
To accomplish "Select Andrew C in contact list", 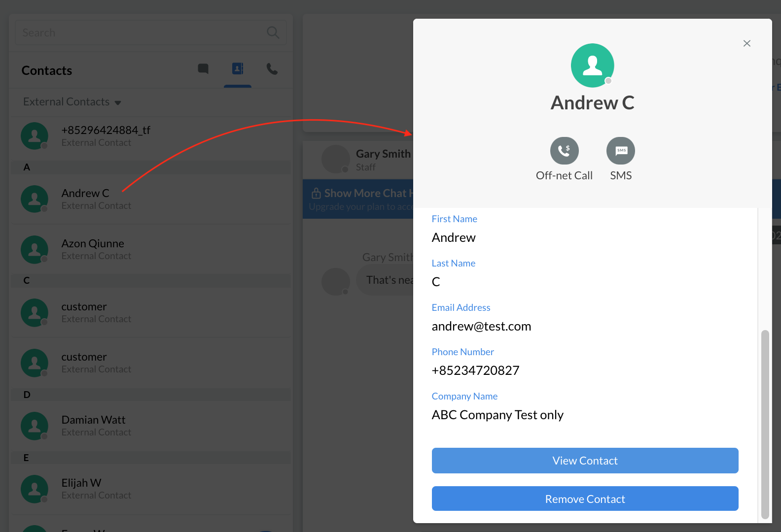I will 151,199.
